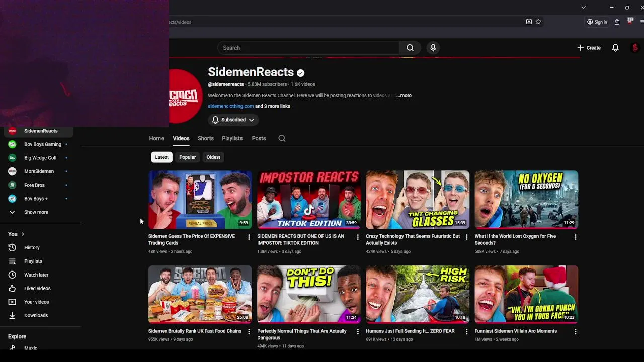Open the account avatar menu
The image size is (644, 362).
(635, 48)
